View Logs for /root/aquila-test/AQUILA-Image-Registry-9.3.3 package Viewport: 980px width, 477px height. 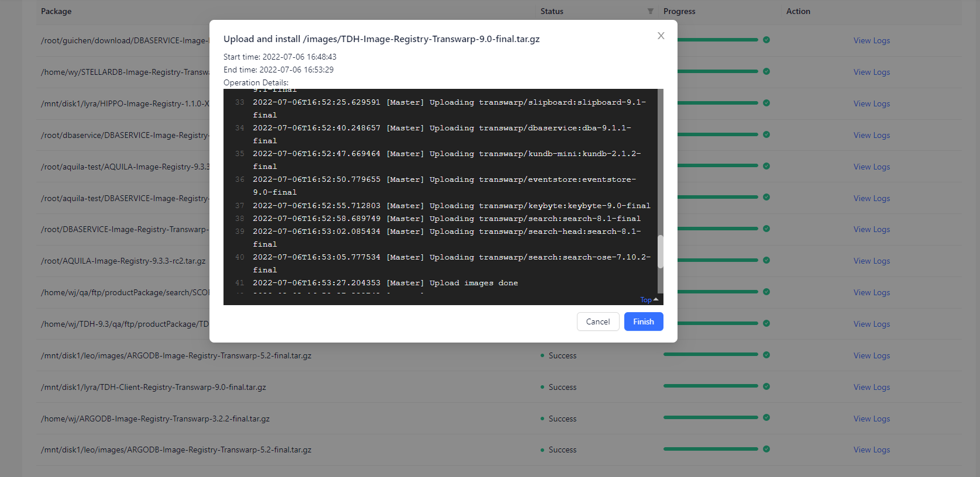click(871, 167)
